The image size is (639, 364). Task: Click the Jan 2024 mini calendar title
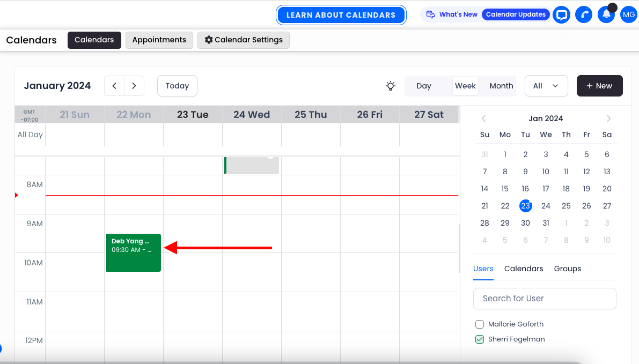coord(546,118)
